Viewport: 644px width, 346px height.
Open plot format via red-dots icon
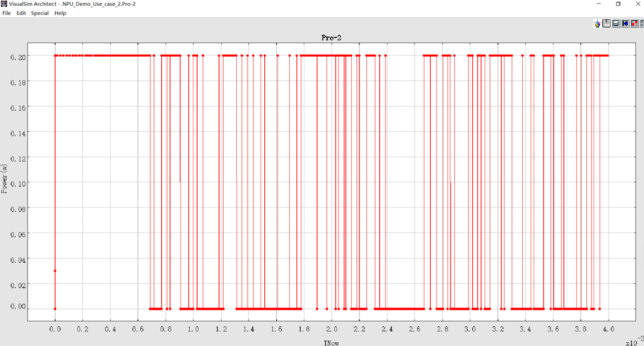tap(635, 24)
